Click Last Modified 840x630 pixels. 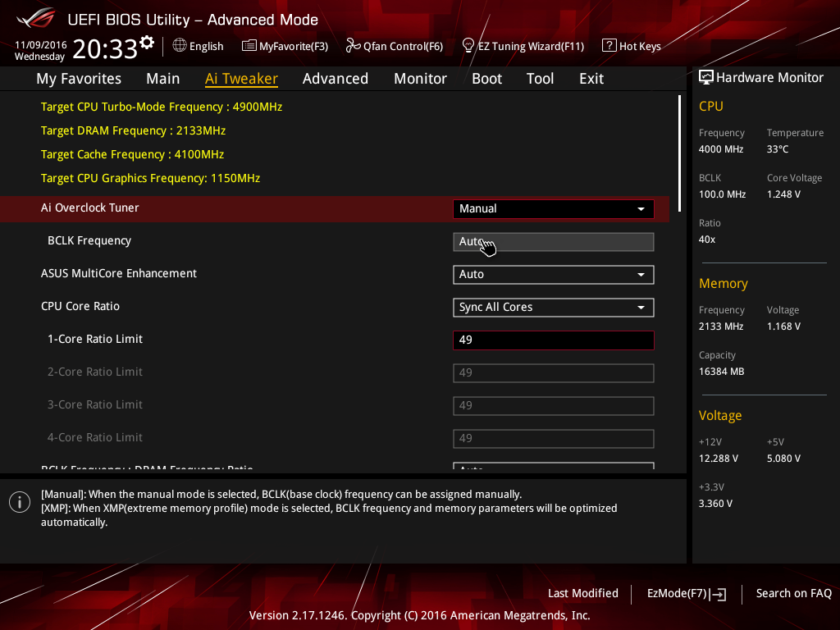[x=583, y=594]
